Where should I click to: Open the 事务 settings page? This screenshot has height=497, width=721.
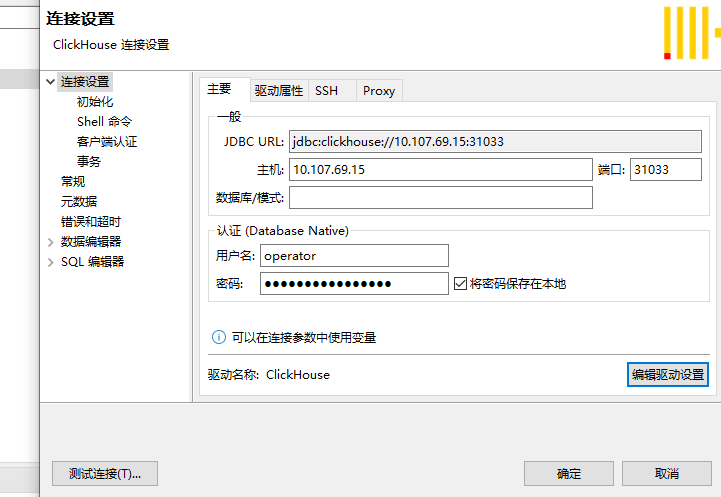click(x=89, y=161)
